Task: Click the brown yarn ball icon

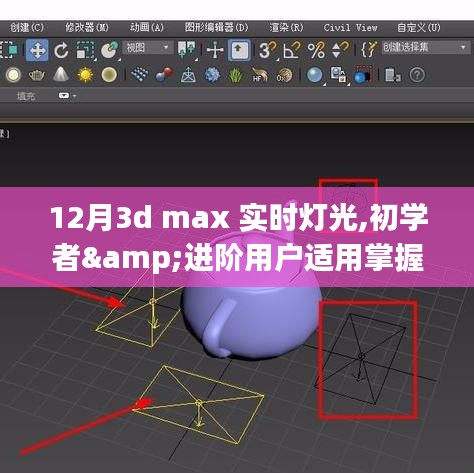Action: pyautogui.click(x=284, y=75)
